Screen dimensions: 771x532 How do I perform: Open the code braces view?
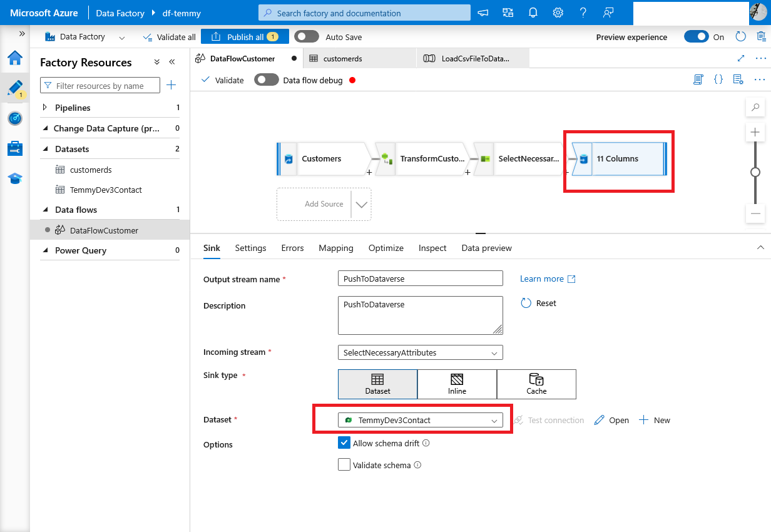tap(718, 79)
